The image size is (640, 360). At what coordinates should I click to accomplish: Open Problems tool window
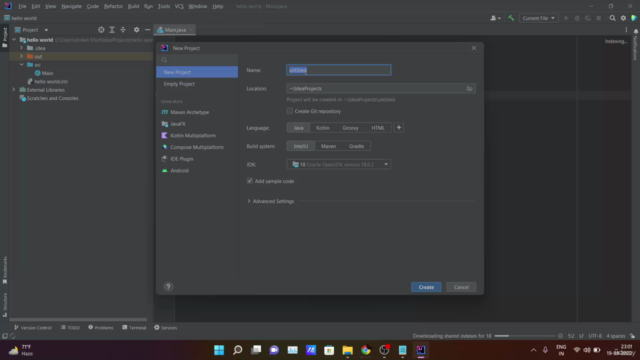(x=101, y=327)
